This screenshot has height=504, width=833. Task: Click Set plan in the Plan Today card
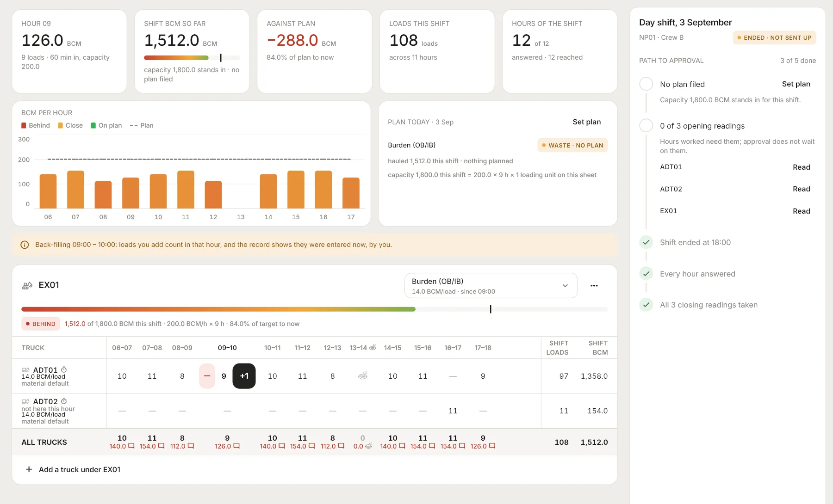(587, 122)
